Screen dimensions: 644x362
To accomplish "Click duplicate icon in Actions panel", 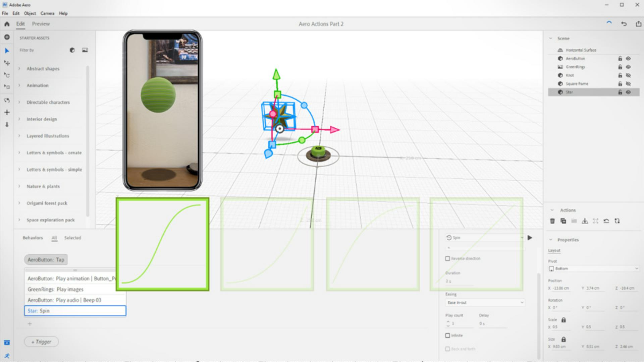I will pos(563,221).
